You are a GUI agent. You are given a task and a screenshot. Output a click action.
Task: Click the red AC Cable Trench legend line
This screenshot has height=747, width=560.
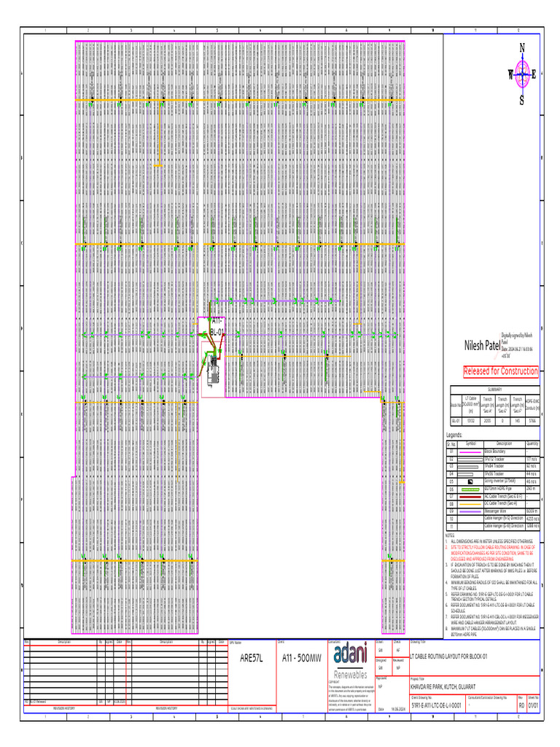coord(470,497)
